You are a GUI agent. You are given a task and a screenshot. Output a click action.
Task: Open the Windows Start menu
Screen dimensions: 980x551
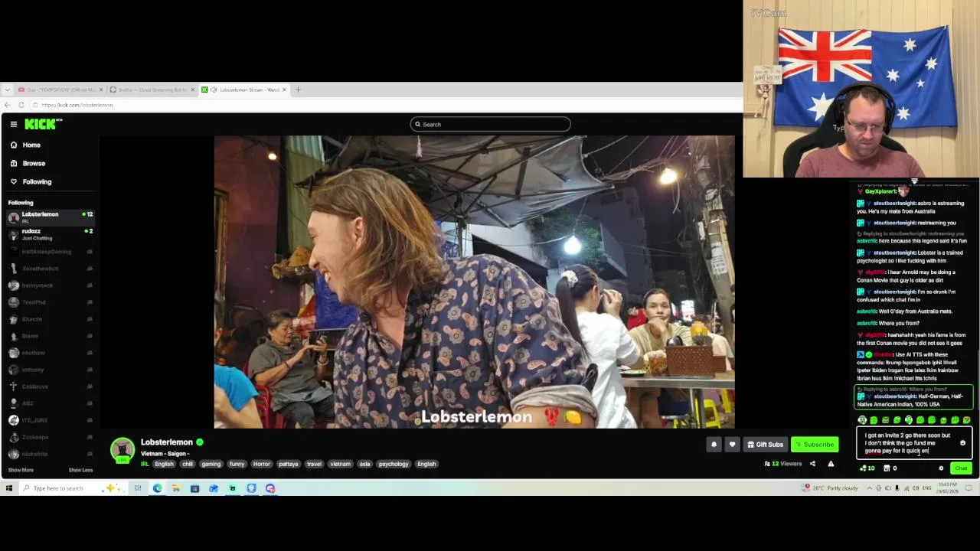click(9, 488)
